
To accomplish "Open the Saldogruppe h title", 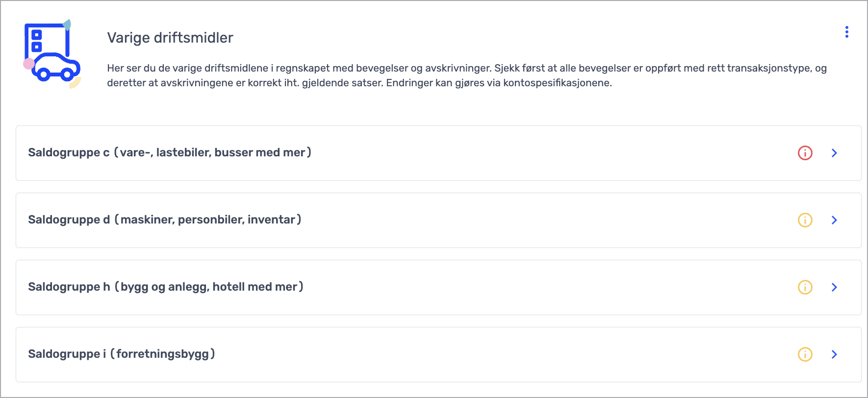I will point(166,287).
